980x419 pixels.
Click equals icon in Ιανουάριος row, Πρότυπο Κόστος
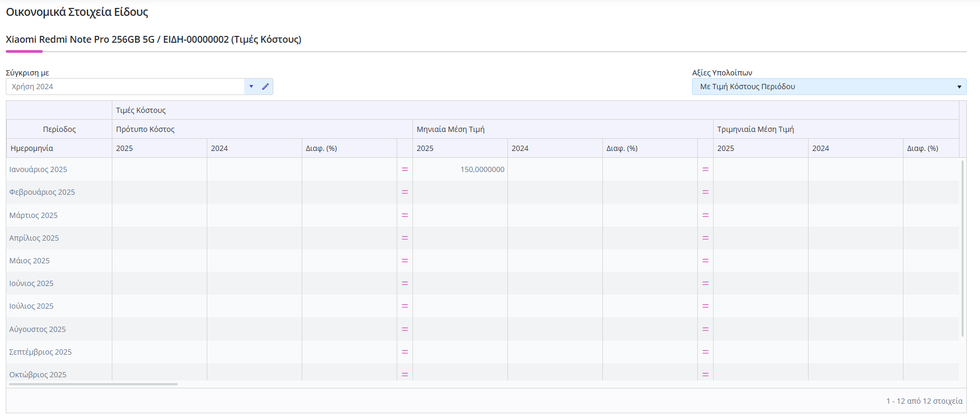point(405,169)
